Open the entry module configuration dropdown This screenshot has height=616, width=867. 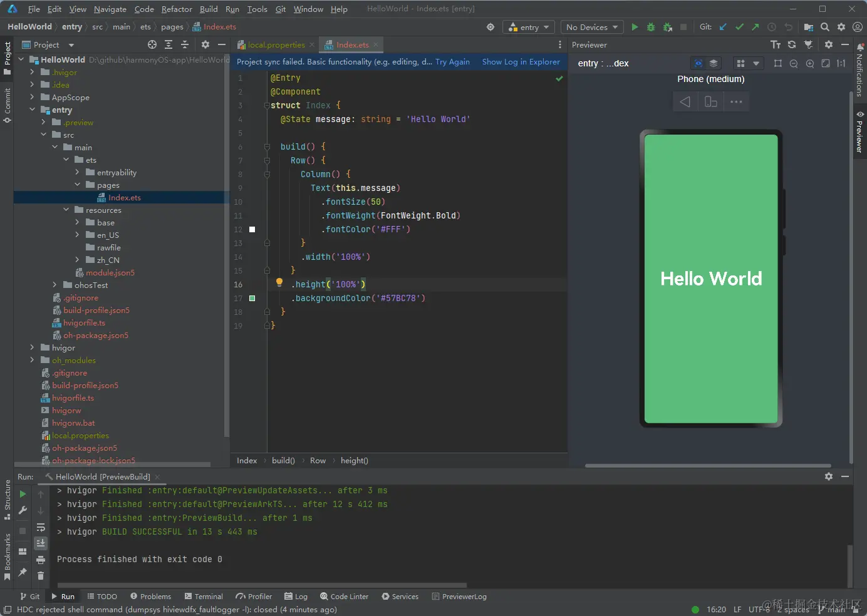point(529,27)
